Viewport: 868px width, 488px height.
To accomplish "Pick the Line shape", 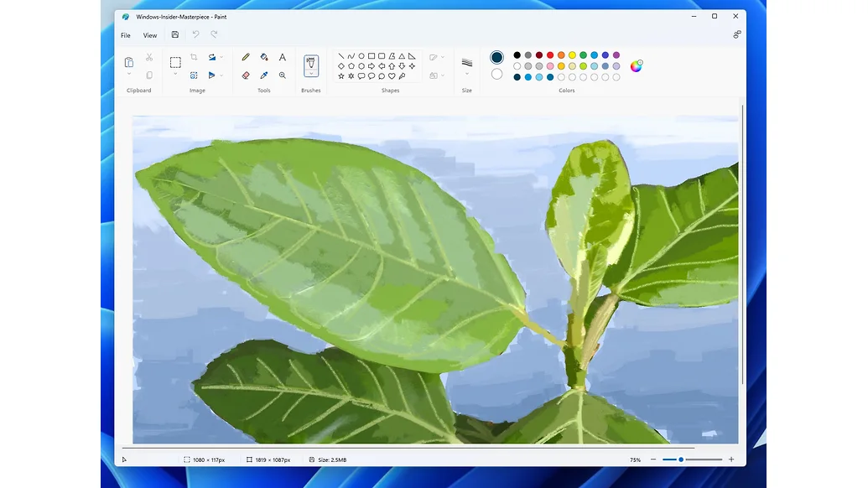I will click(x=341, y=56).
